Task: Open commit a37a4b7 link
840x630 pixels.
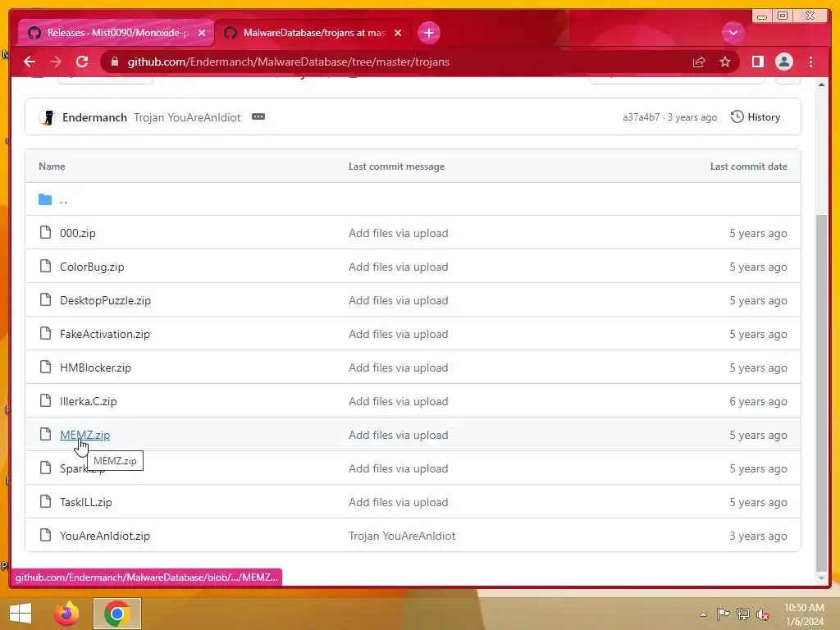Action: (641, 117)
